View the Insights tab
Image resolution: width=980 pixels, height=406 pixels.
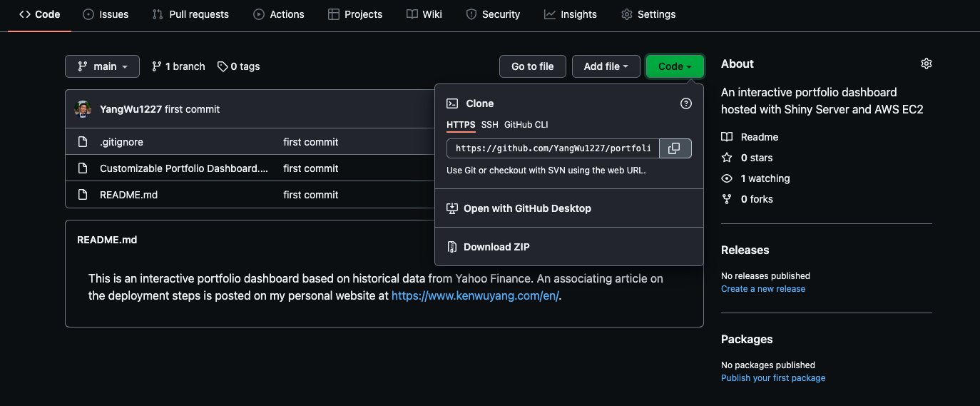(x=571, y=14)
